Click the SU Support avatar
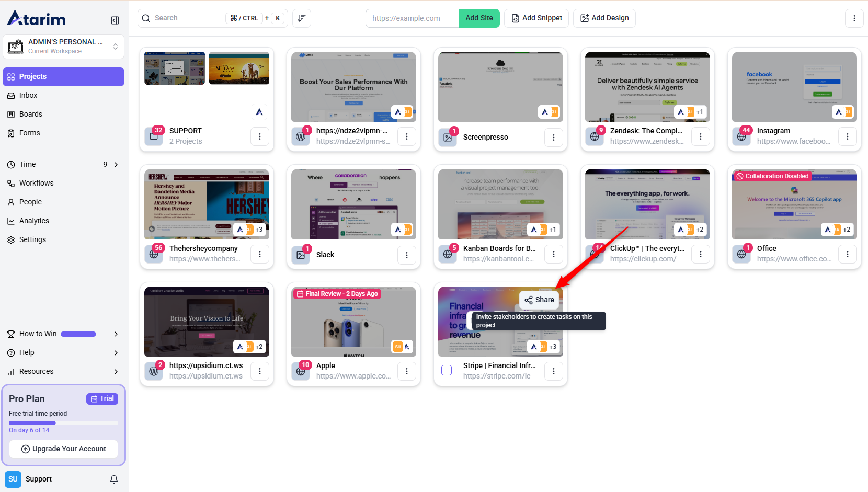This screenshot has height=492, width=868. click(13, 479)
